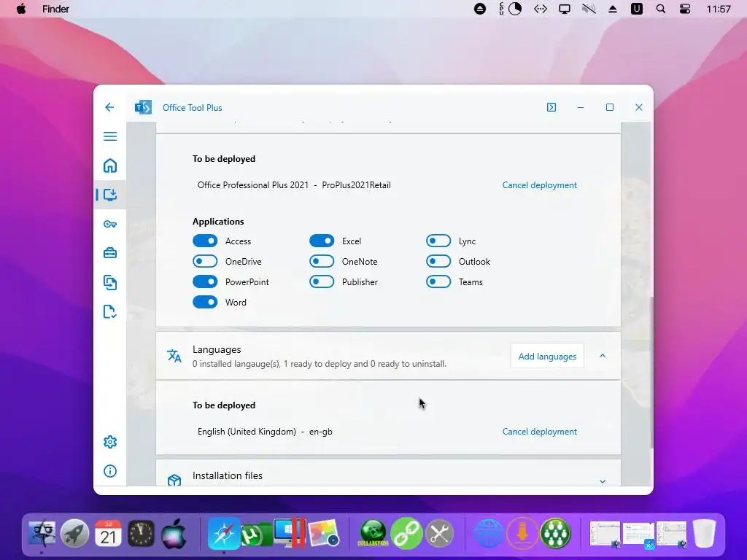Click the 'en-gb' language code text
Viewport: 747px width, 560px height.
(x=321, y=432)
